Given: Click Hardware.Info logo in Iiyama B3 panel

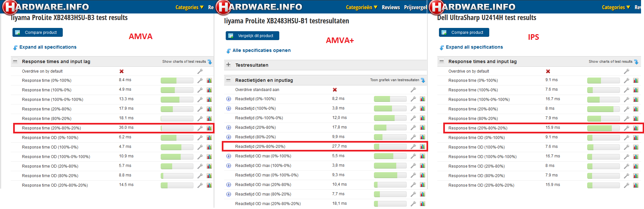Looking at the screenshot, I should tap(46, 7).
